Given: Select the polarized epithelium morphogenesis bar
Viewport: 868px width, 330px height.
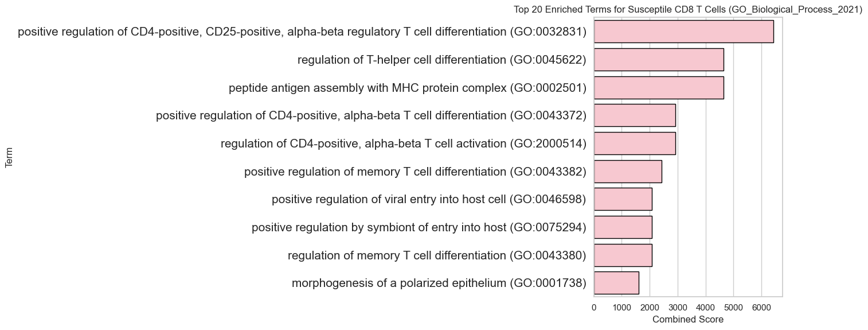Looking at the screenshot, I should click(x=616, y=283).
